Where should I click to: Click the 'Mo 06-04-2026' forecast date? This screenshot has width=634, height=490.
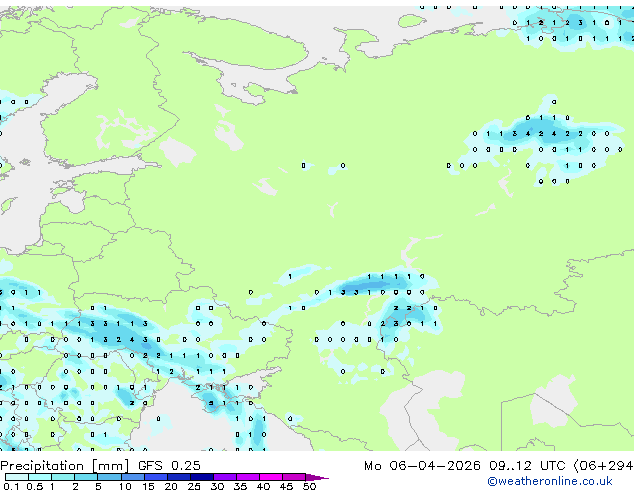pos(422,466)
